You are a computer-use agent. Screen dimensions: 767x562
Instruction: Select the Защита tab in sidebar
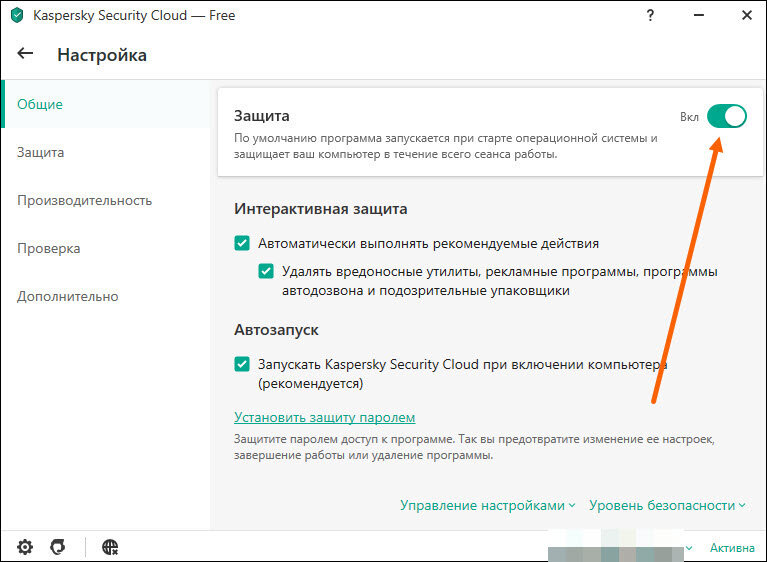point(106,152)
